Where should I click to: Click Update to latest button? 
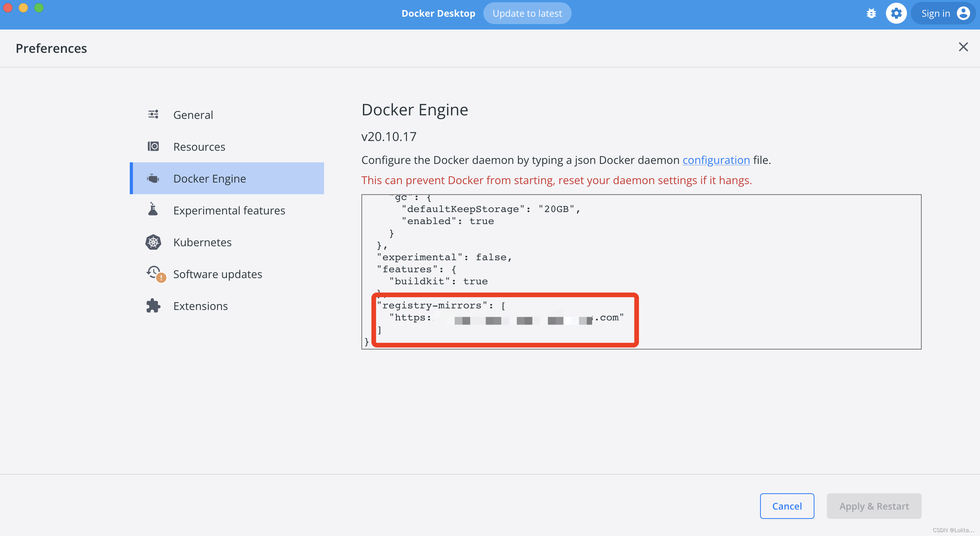(x=527, y=14)
